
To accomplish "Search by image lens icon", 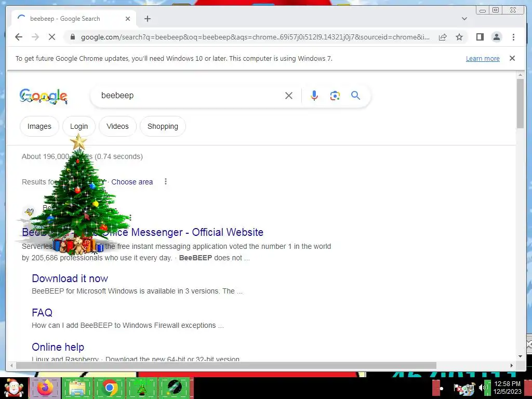I will 335,96.
